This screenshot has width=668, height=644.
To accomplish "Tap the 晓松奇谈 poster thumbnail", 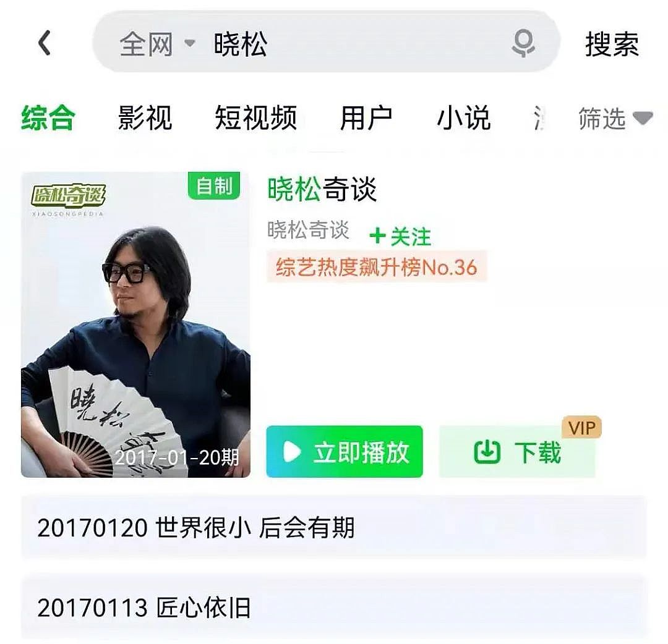I will (x=135, y=324).
